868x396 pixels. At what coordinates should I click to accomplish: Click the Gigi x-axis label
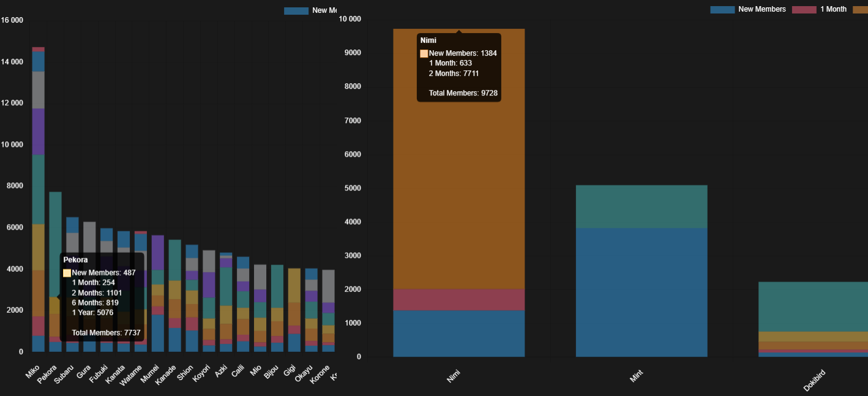[x=290, y=372]
